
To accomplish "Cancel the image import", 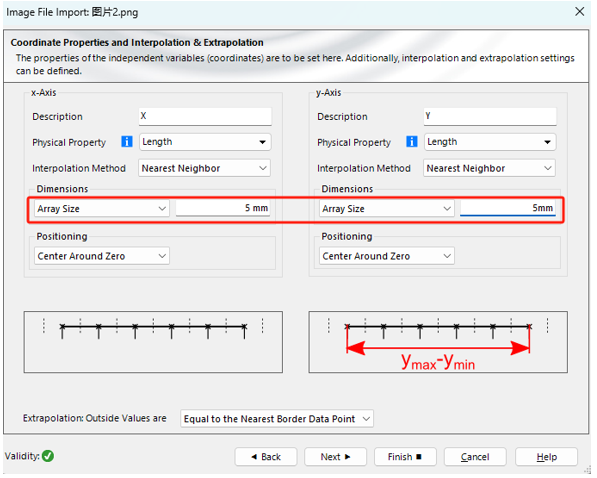I will 475,457.
